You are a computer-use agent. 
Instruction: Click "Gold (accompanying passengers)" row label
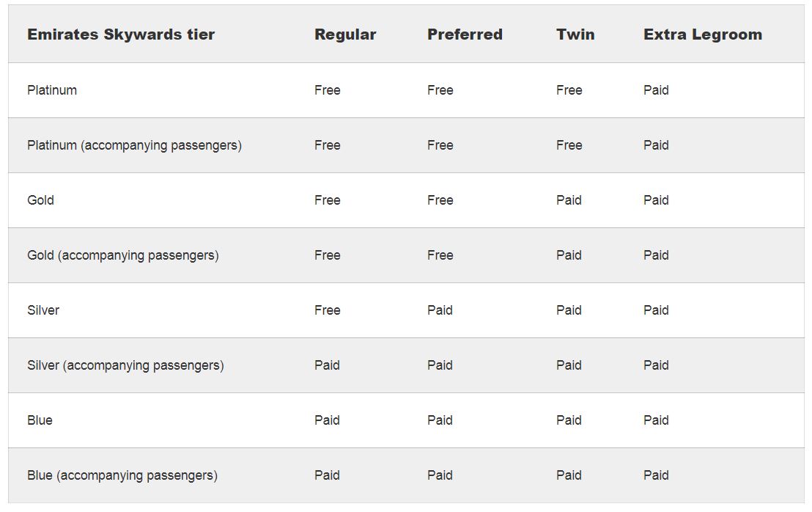pyautogui.click(x=122, y=255)
